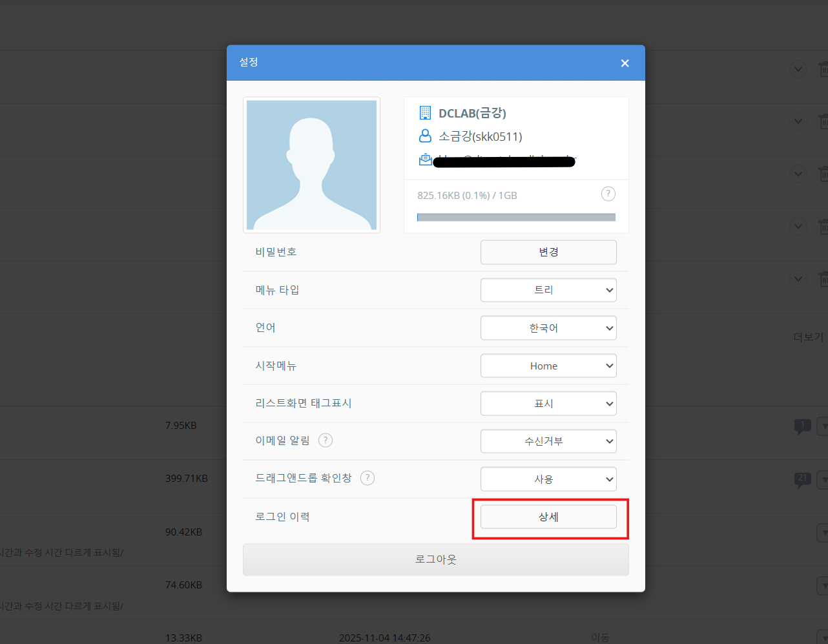Open the comment bubble showing 21
The height and width of the screenshot is (644, 828).
pyautogui.click(x=802, y=479)
